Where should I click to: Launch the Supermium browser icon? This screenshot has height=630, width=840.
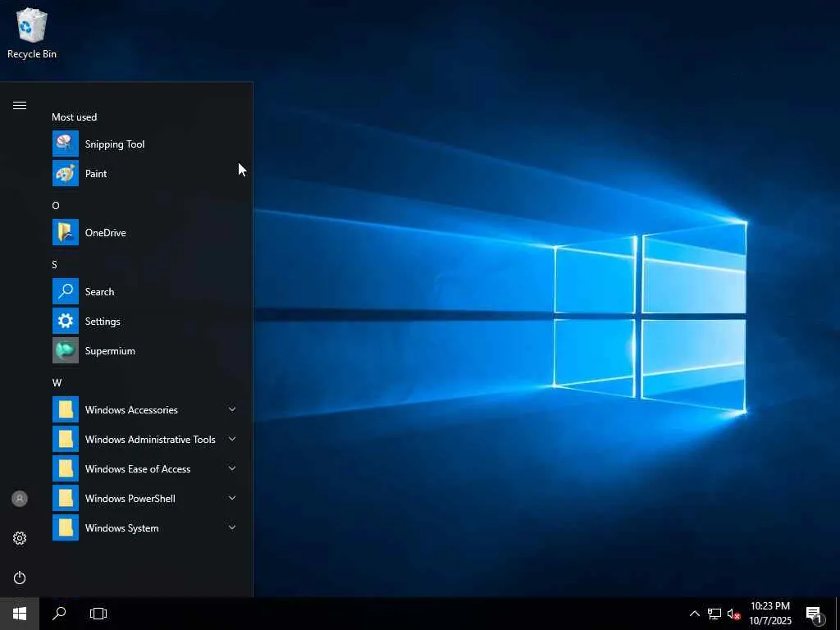66,349
